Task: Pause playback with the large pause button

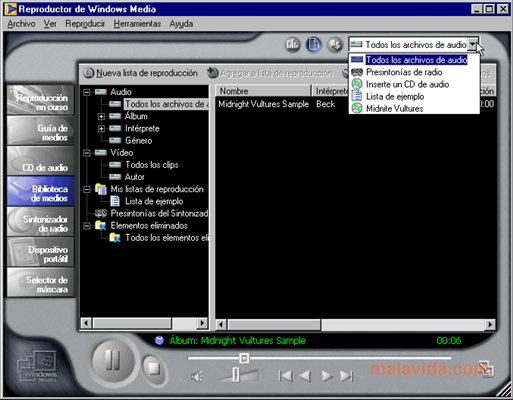Action: (112, 360)
